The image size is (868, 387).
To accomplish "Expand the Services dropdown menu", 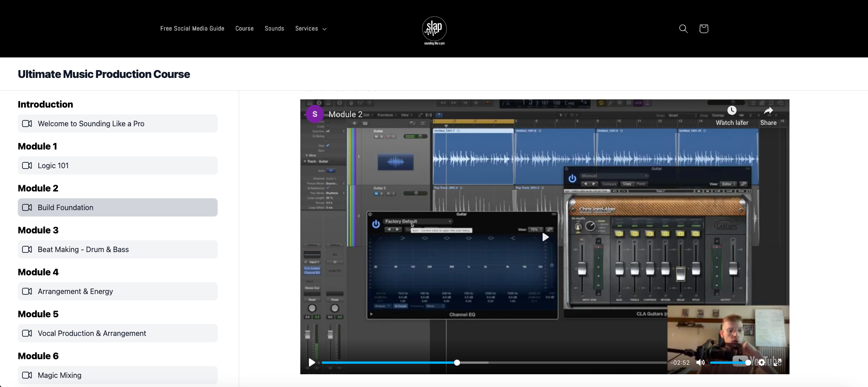I will coord(311,29).
